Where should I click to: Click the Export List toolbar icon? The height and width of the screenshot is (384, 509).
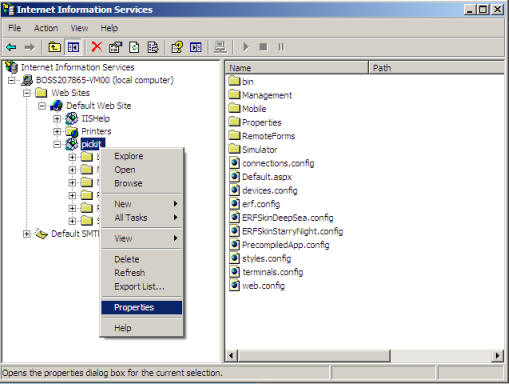153,47
